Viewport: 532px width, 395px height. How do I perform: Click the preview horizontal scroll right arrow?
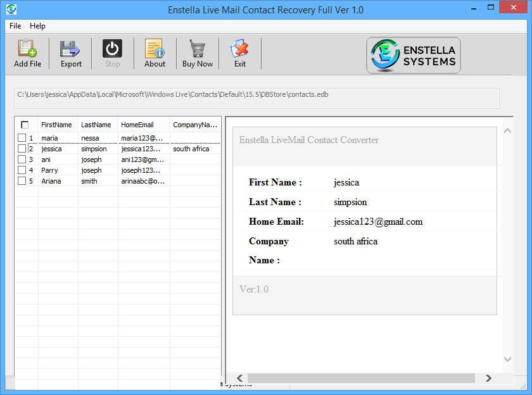click(x=488, y=378)
